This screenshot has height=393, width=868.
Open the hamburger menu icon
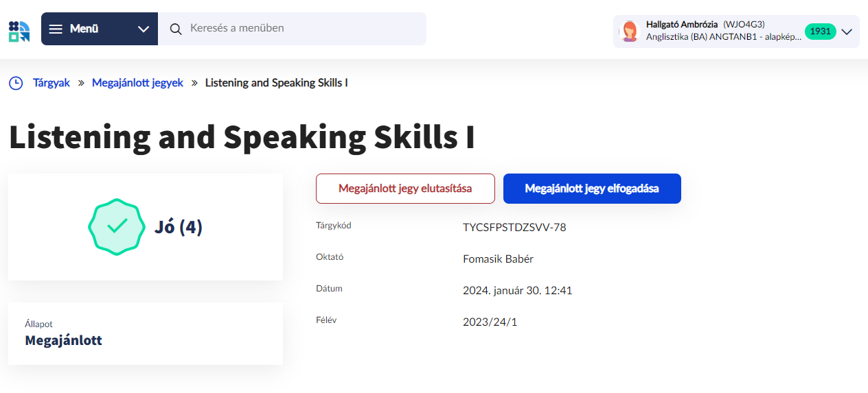coord(56,29)
